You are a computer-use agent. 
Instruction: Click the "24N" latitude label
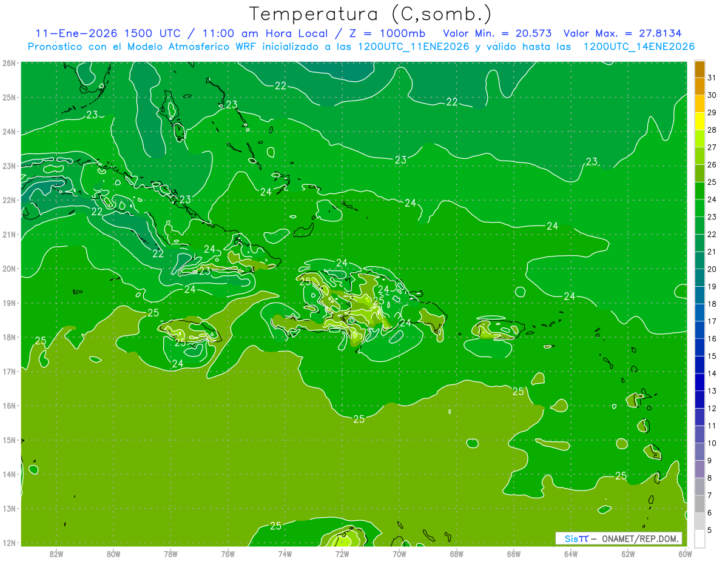pyautogui.click(x=8, y=132)
